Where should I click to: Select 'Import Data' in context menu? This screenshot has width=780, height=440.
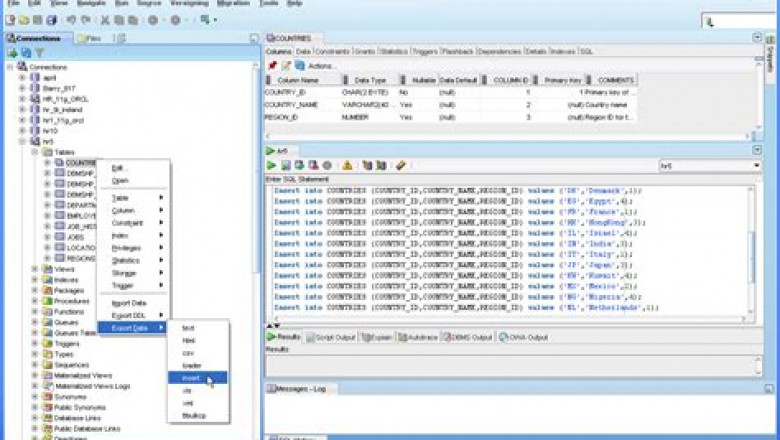click(x=128, y=302)
